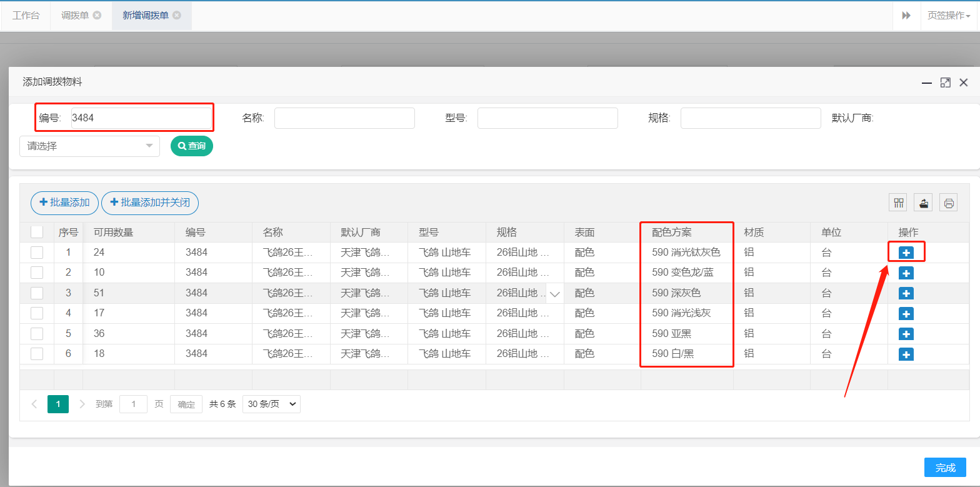Switch to the 工作台 tab
Screen dimensions: 980x487
(x=26, y=16)
